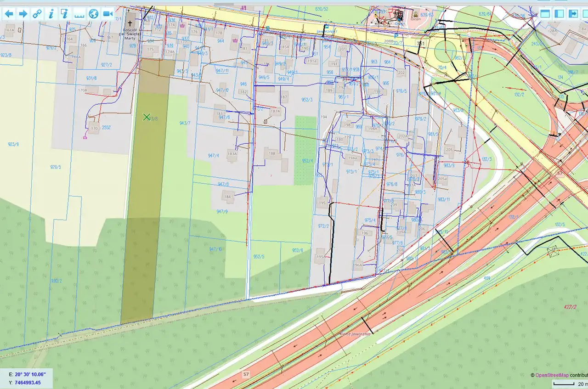Screen dimensions: 588x389
Task: Click the globe icon in toolbar
Action: click(94, 14)
